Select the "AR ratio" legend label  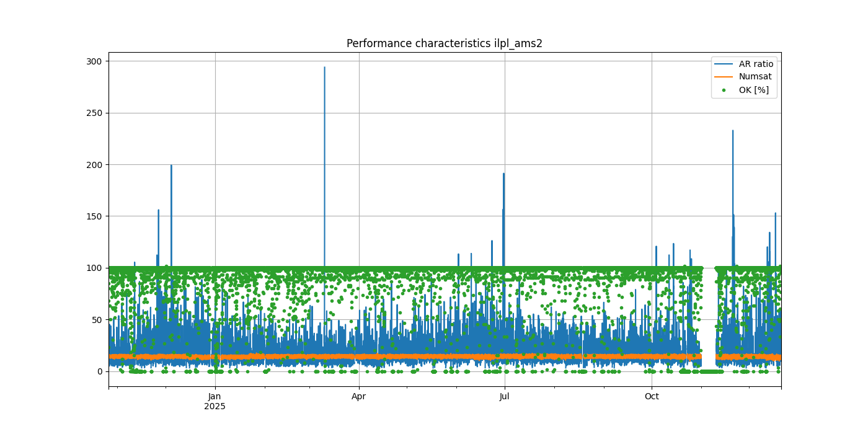756,64
